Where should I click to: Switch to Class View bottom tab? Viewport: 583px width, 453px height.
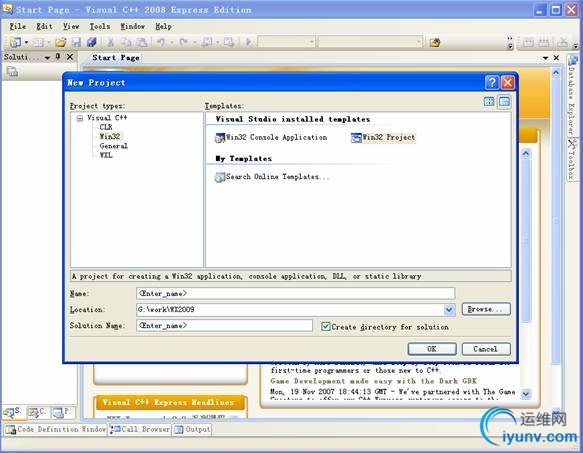click(37, 412)
